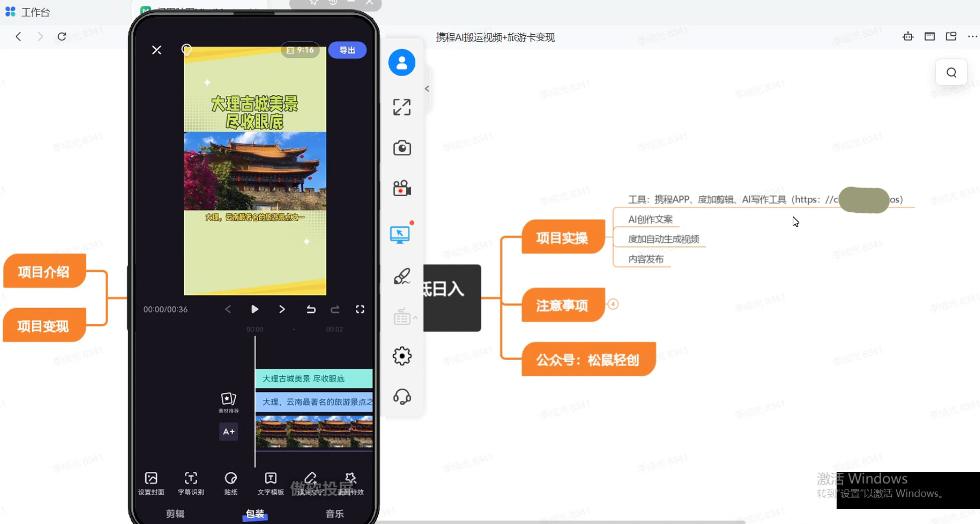980x524 pixels.
Task: Switch to the 剪辑 tab
Action: pos(175,513)
